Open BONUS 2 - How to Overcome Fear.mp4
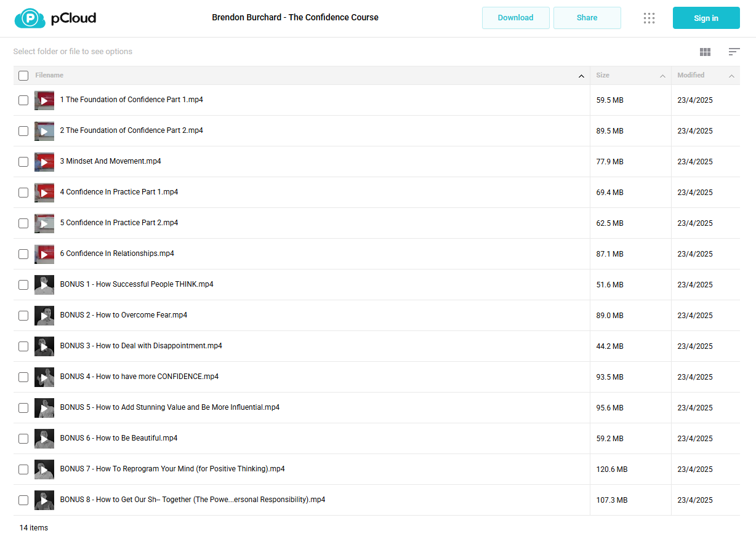Image resolution: width=756 pixels, height=547 pixels. pos(123,315)
